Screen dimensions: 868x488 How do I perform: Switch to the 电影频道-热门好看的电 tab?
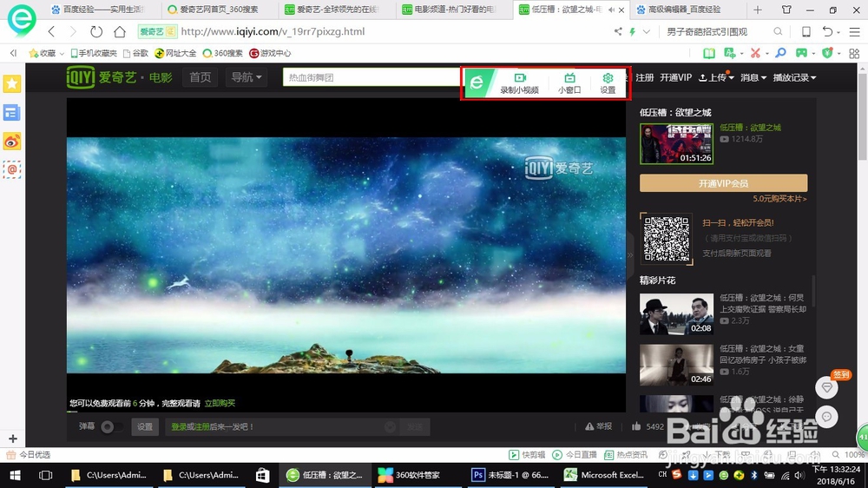coord(452,10)
